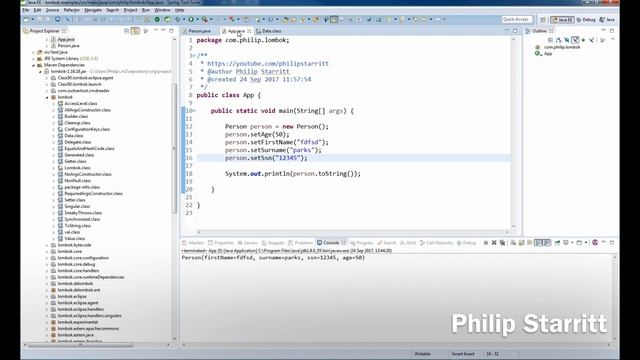Click the Person console output line
Image resolution: width=640 pixels, height=360 pixels.
[273, 258]
